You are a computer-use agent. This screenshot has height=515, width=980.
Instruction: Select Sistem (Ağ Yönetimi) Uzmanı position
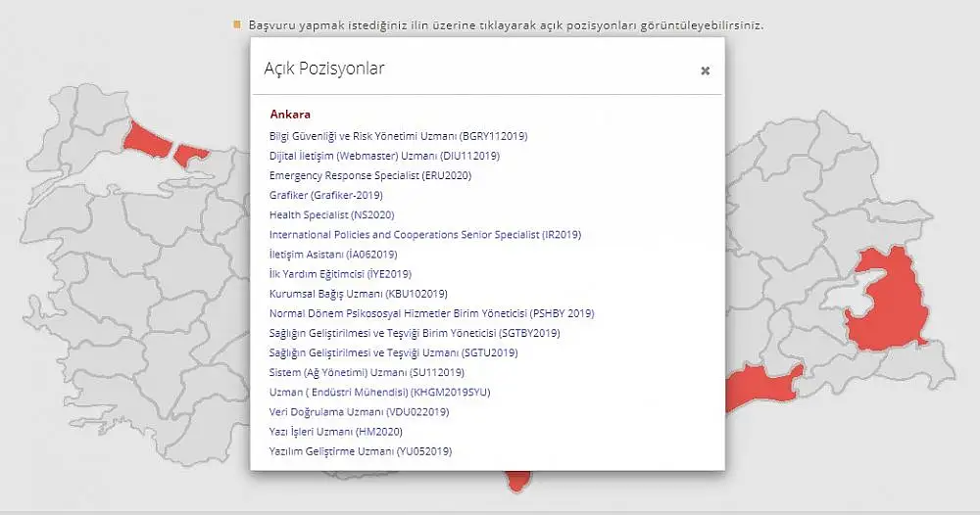367,373
